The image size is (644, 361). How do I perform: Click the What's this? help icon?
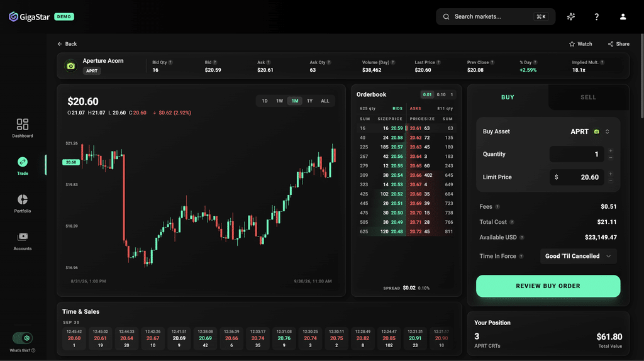coord(33,350)
